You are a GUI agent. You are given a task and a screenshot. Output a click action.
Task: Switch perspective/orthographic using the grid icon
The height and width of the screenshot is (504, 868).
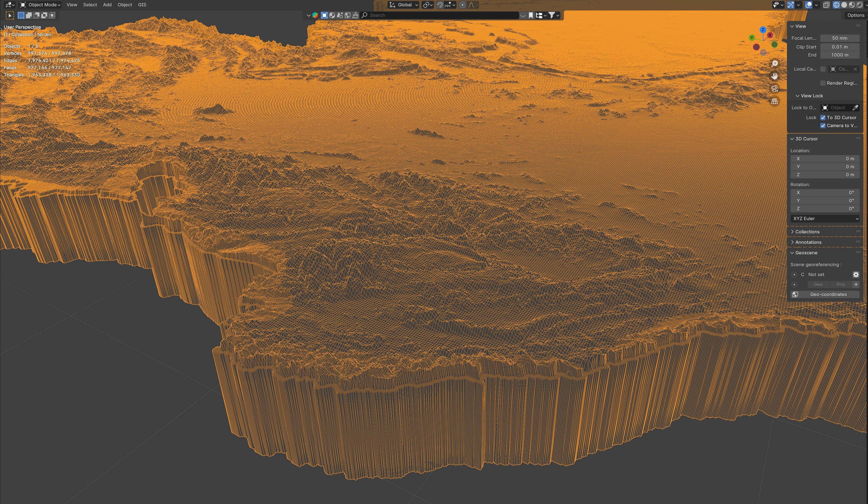click(774, 101)
